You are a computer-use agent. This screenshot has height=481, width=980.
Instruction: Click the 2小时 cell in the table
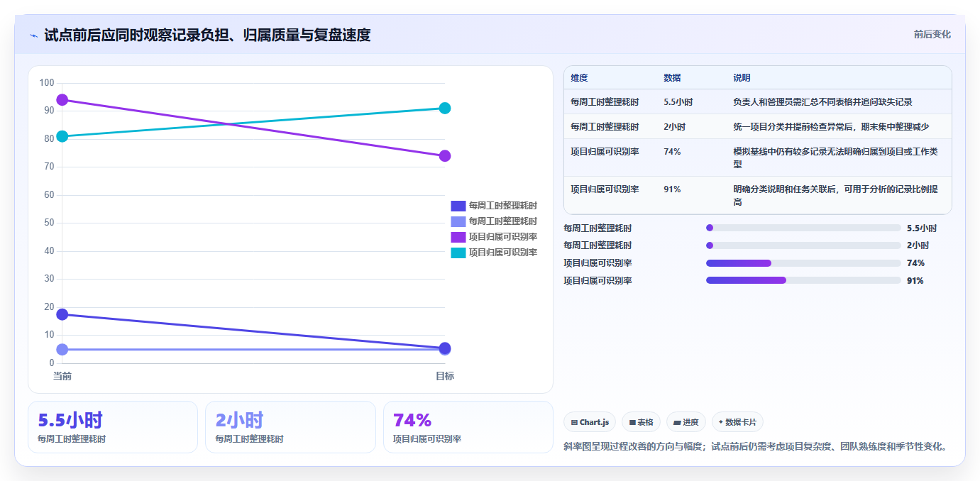pyautogui.click(x=674, y=127)
